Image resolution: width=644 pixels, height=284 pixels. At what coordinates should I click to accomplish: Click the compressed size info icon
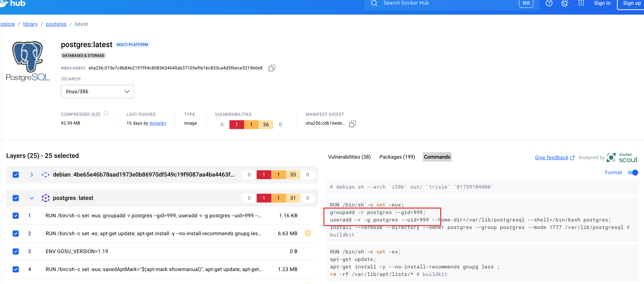tap(106, 114)
